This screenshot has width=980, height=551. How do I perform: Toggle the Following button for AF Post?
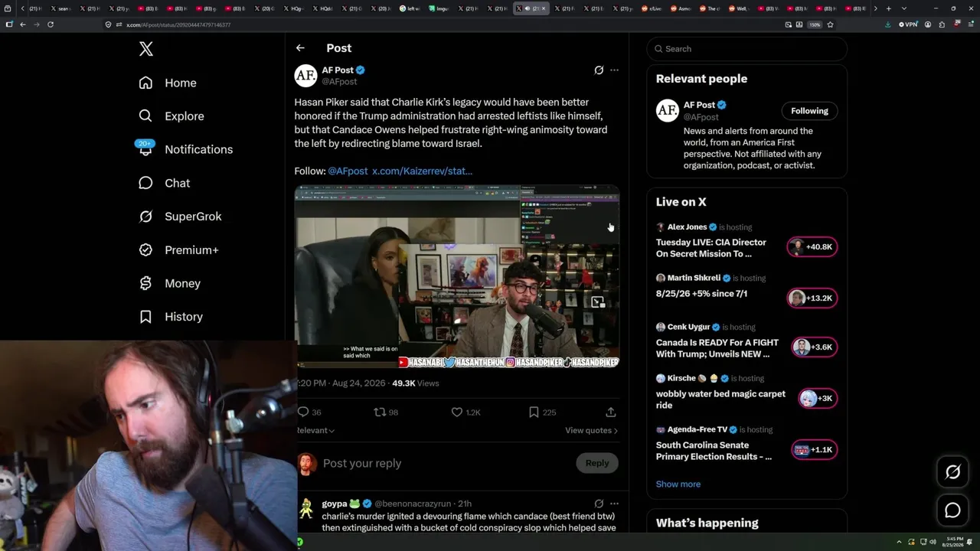809,111
